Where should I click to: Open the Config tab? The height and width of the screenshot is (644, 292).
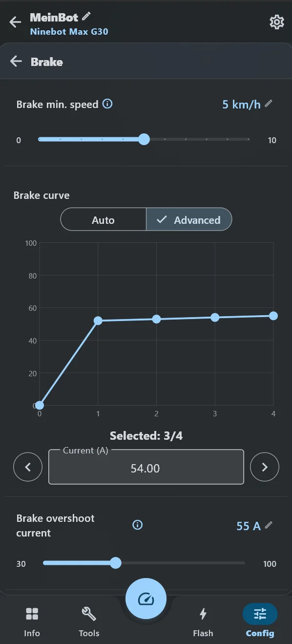(260, 622)
